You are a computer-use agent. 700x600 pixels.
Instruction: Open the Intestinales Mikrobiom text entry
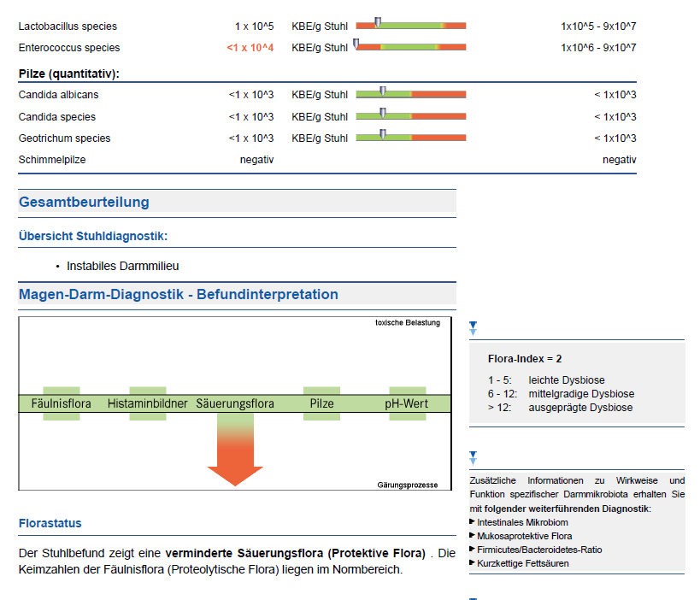tap(522, 522)
